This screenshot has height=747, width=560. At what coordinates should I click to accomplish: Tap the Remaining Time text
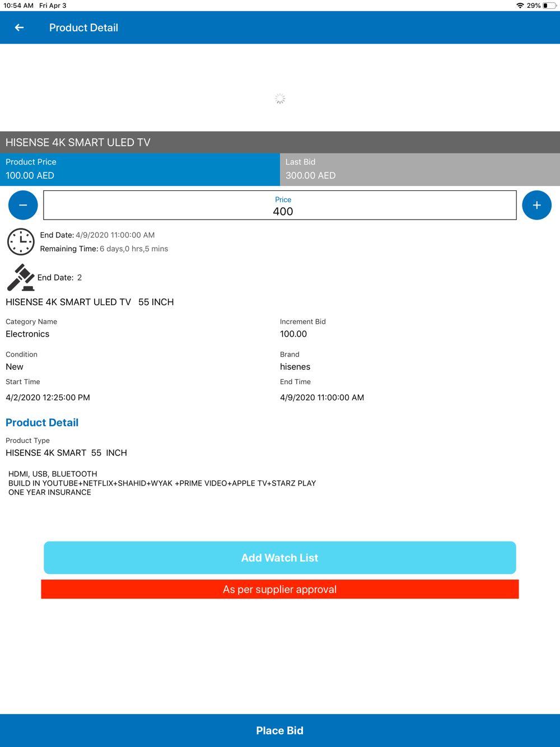[x=104, y=249]
